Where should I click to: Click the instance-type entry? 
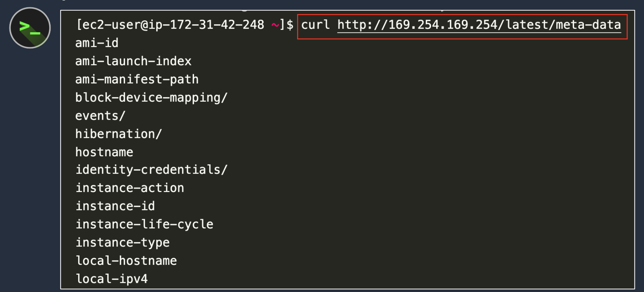[123, 243]
